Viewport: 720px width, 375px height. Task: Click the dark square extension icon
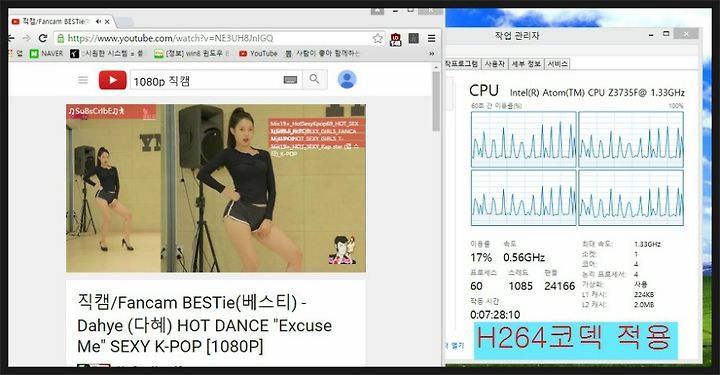point(414,39)
